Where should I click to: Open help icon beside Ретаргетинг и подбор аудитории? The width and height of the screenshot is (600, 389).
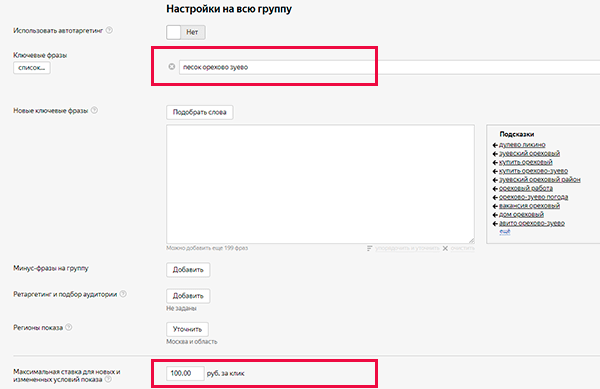[123, 294]
